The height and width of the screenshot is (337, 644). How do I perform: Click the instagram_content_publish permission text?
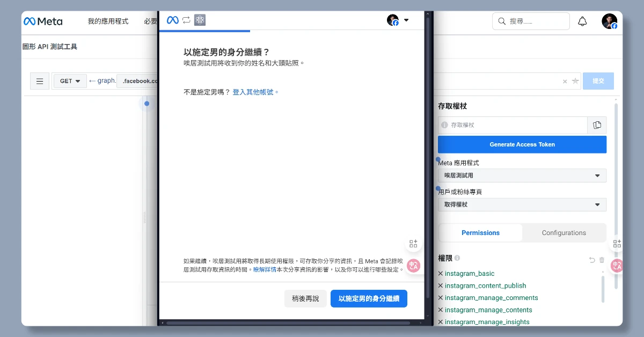tap(486, 286)
